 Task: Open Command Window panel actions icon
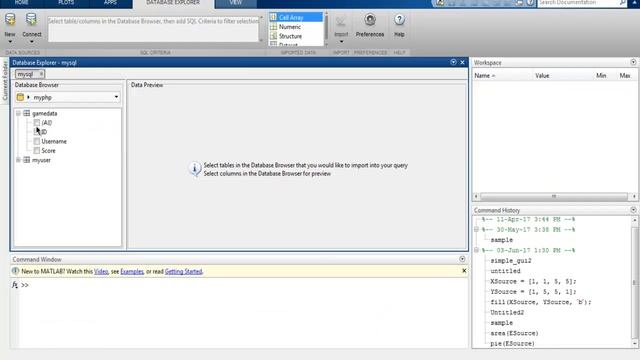point(462,259)
